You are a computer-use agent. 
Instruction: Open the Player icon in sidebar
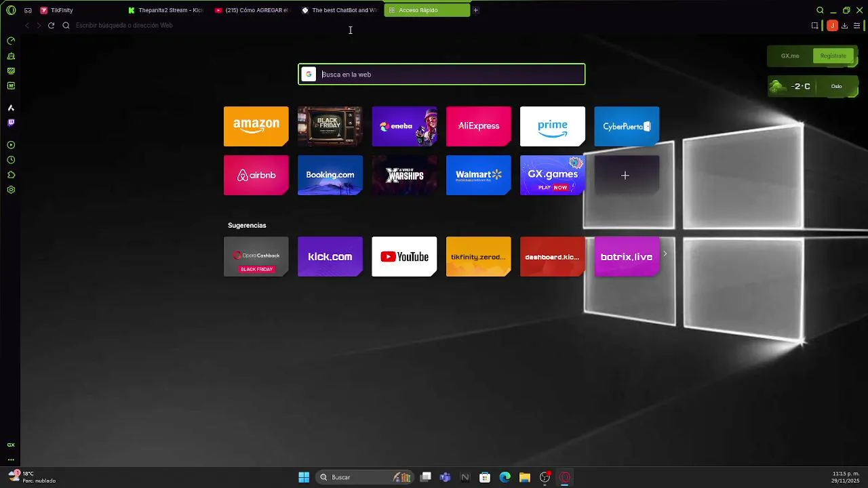pyautogui.click(x=11, y=145)
